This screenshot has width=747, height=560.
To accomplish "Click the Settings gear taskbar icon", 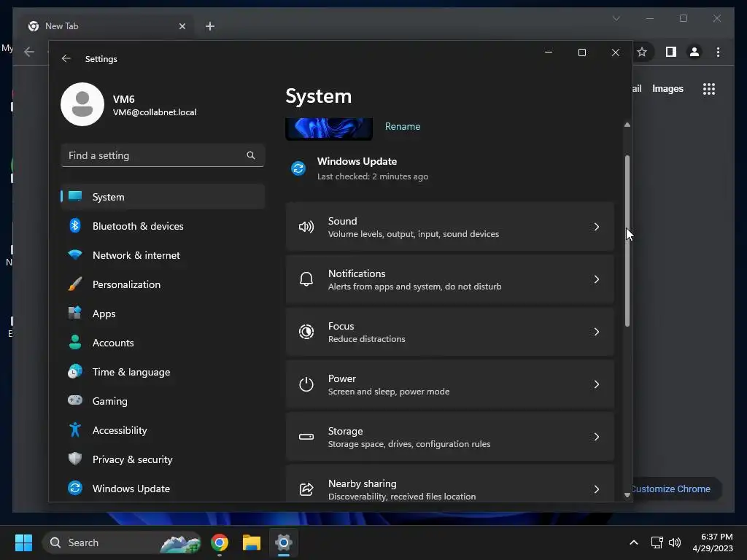I will coord(284,542).
